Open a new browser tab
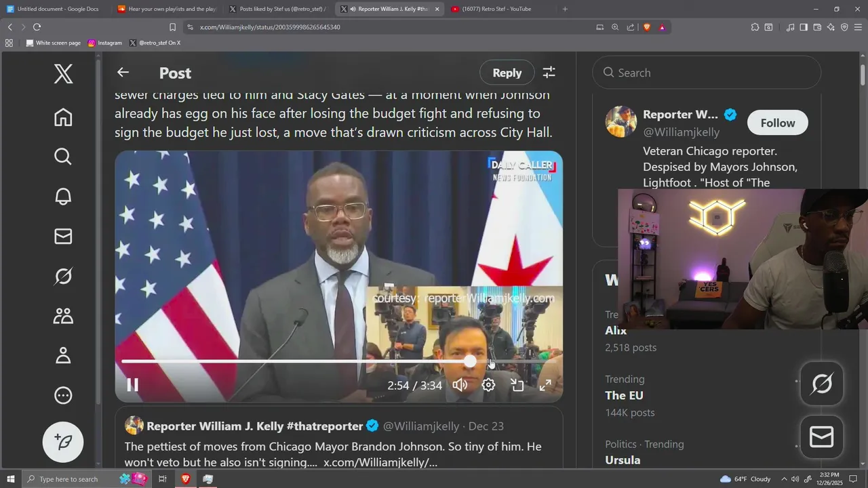This screenshot has height=488, width=868. click(x=565, y=9)
